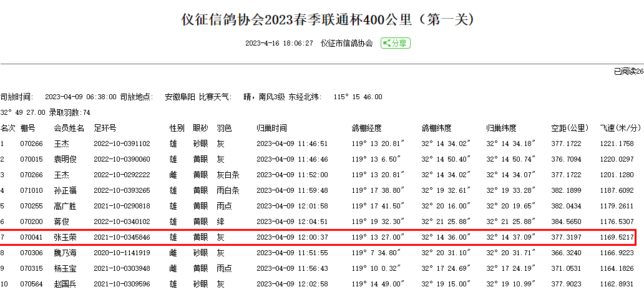
Task: Click the 归巢时间 column header
Action: 272,128
